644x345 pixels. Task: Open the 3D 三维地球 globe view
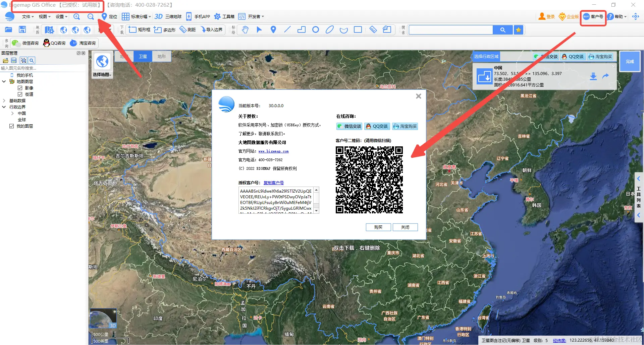pos(168,16)
